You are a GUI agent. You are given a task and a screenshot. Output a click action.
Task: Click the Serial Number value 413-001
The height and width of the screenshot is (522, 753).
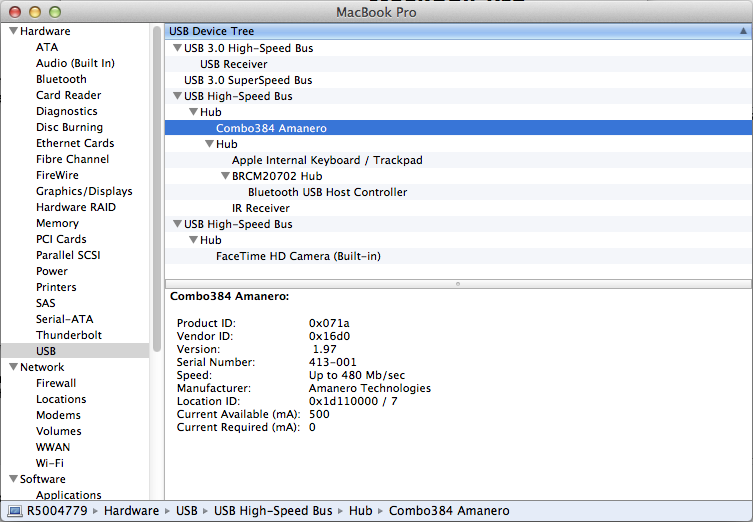click(332, 362)
